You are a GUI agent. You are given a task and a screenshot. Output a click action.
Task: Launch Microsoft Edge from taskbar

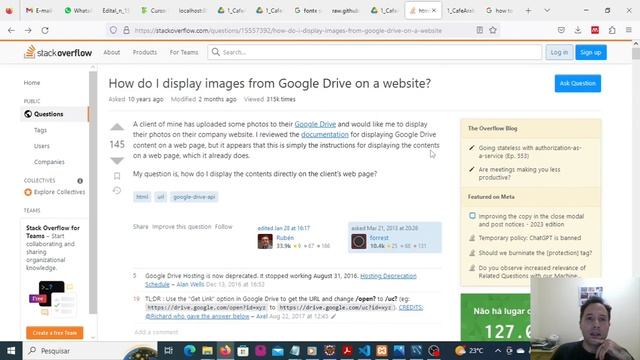pos(189,351)
